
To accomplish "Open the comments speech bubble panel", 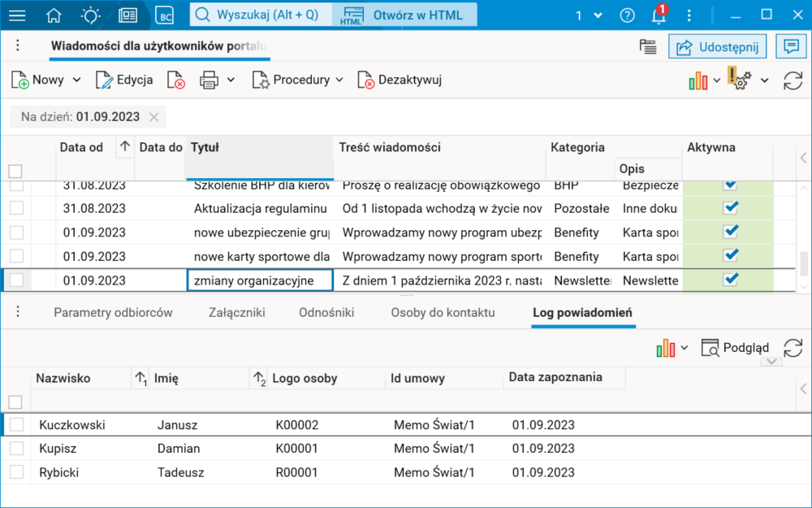I will (x=791, y=46).
